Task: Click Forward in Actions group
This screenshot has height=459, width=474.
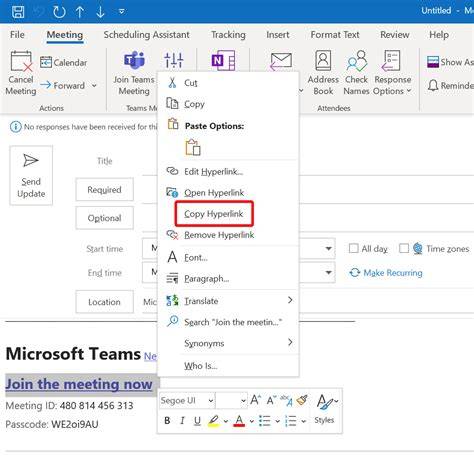Action: click(x=63, y=86)
